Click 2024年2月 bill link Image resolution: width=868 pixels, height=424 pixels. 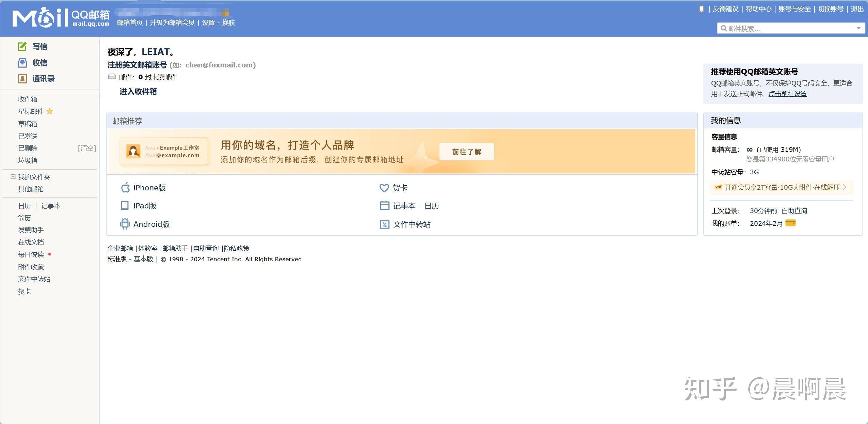767,223
